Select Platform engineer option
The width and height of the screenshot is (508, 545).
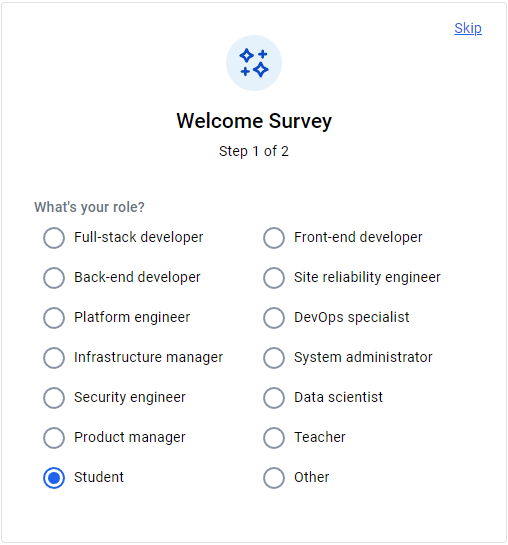tap(54, 318)
